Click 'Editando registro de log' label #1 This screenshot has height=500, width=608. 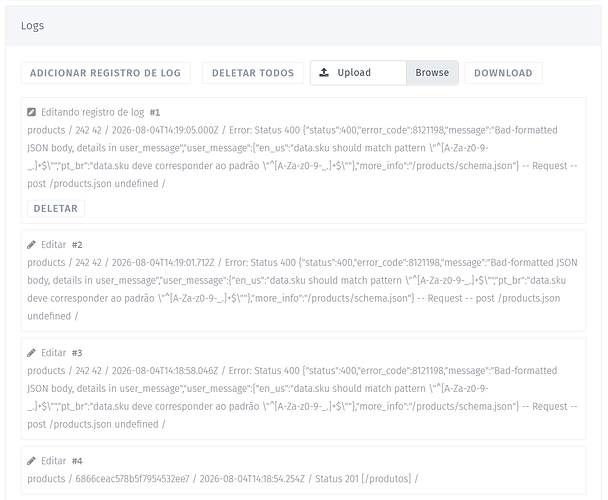[x=93, y=112]
